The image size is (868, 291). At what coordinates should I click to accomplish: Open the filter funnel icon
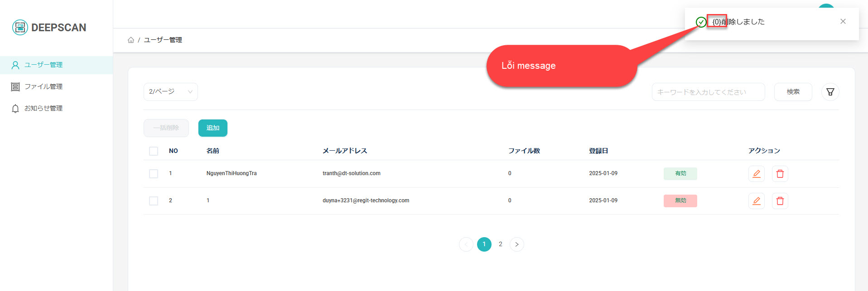click(830, 92)
